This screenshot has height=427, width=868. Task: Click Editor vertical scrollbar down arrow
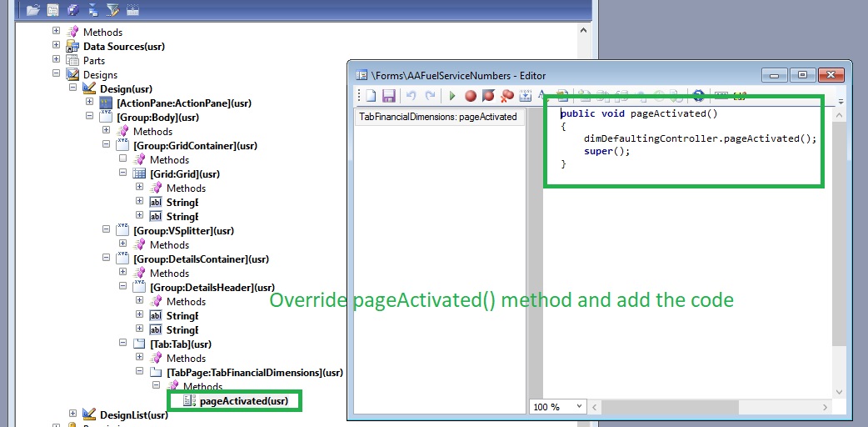[x=838, y=392]
